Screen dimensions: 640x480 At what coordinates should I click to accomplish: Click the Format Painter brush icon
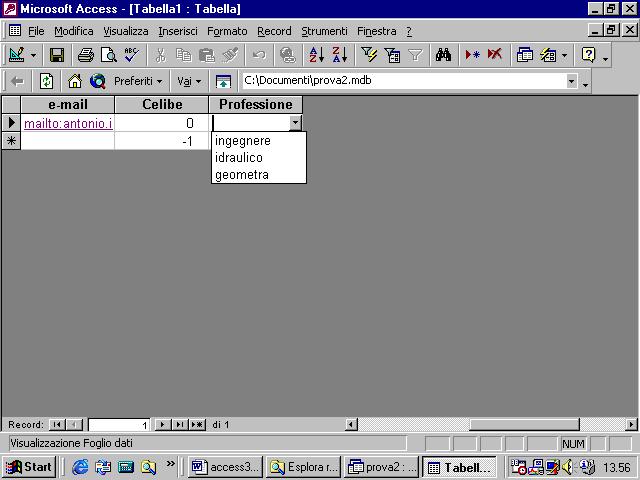[x=230, y=55]
